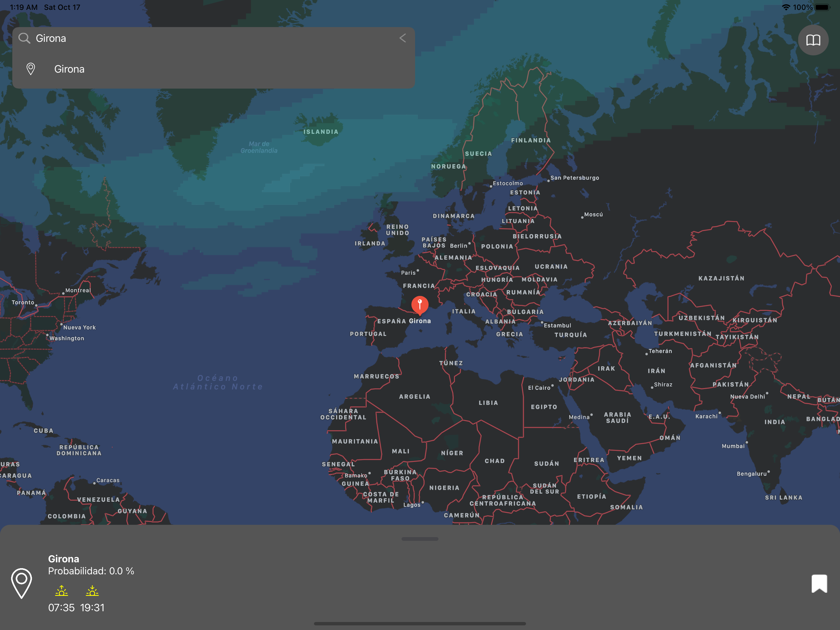Tap the Nueva York city label

click(x=79, y=328)
